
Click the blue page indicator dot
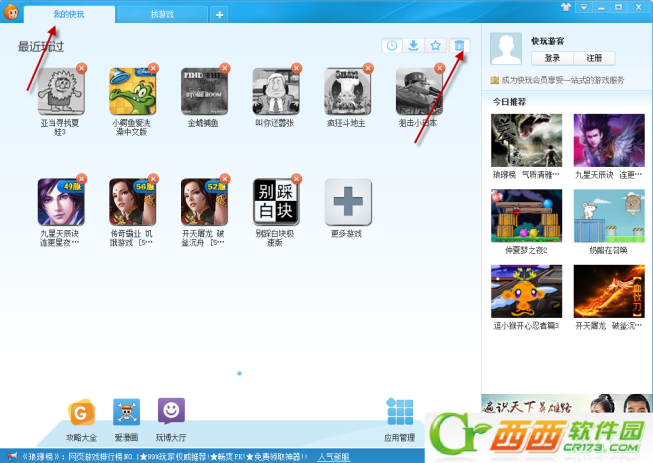239,373
